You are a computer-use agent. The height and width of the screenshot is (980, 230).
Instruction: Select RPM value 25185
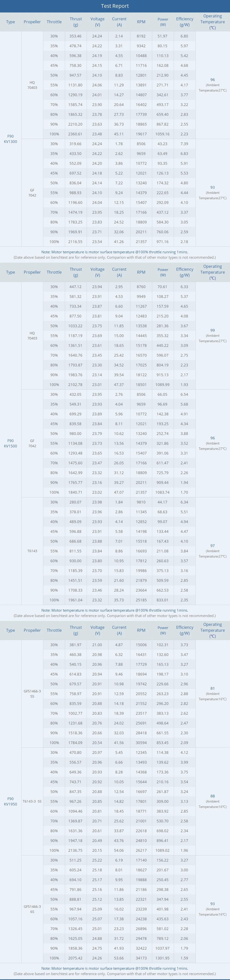pyautogui.click(x=141, y=600)
